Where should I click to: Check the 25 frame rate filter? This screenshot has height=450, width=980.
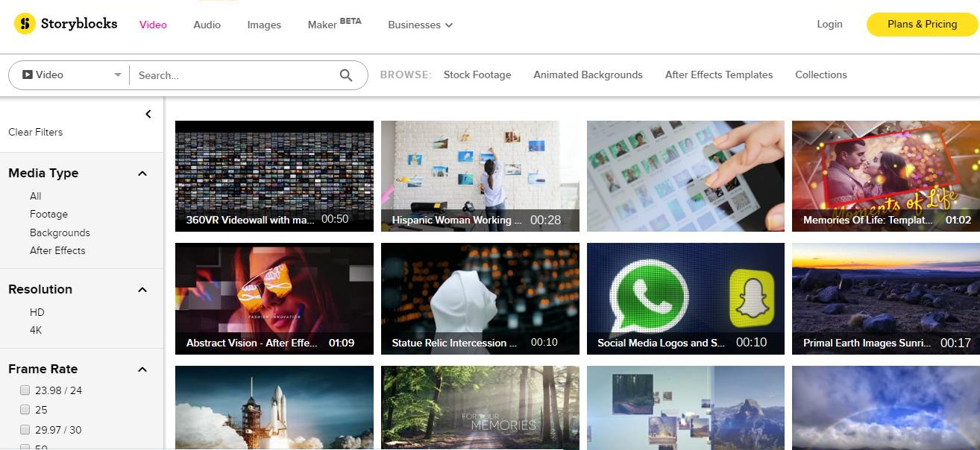point(25,410)
